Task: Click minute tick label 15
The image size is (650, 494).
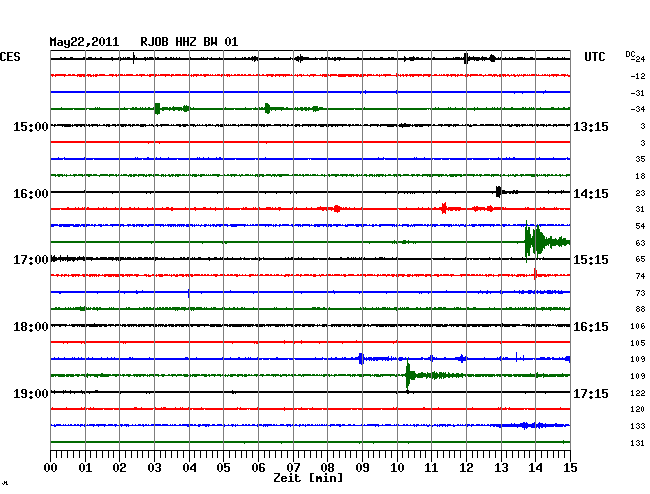Action: pyautogui.click(x=570, y=468)
